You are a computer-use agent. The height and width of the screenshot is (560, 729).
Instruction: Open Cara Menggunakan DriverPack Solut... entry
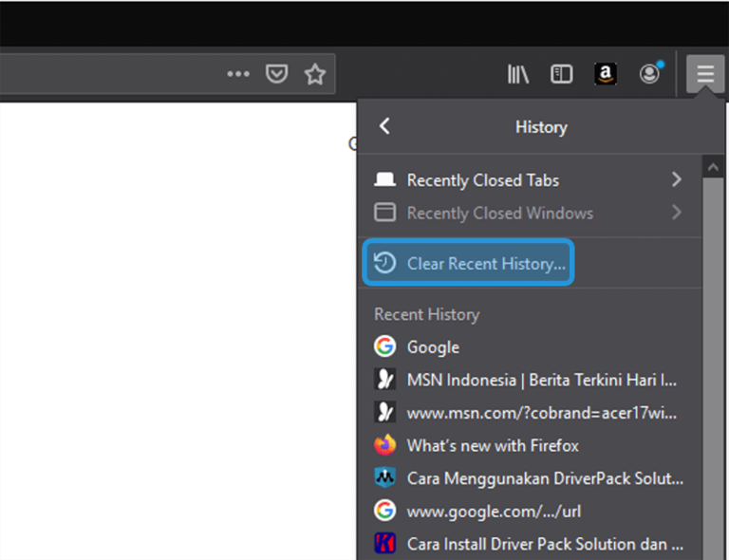[x=530, y=478]
